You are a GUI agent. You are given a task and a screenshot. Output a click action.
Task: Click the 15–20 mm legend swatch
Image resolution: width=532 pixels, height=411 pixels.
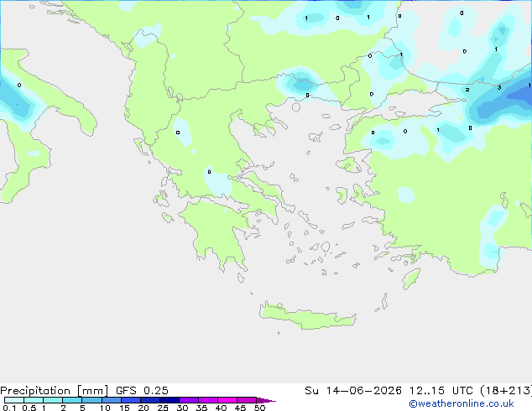pyautogui.click(x=130, y=400)
